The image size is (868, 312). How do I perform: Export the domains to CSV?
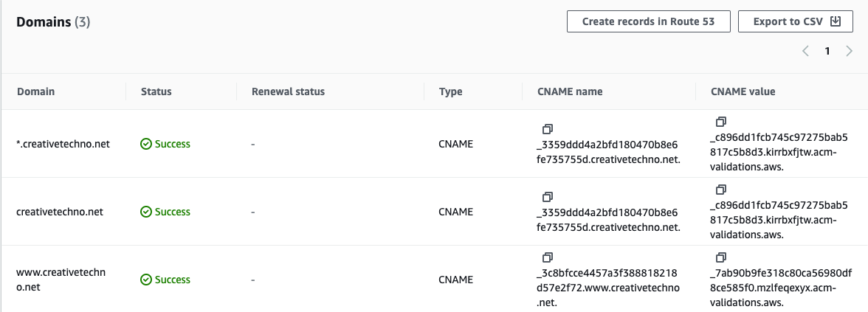[x=796, y=22]
